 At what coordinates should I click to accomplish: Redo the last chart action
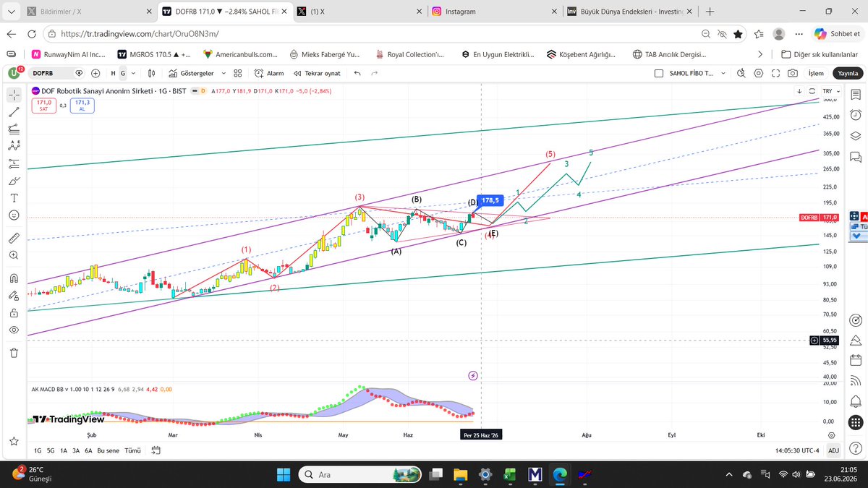point(374,73)
